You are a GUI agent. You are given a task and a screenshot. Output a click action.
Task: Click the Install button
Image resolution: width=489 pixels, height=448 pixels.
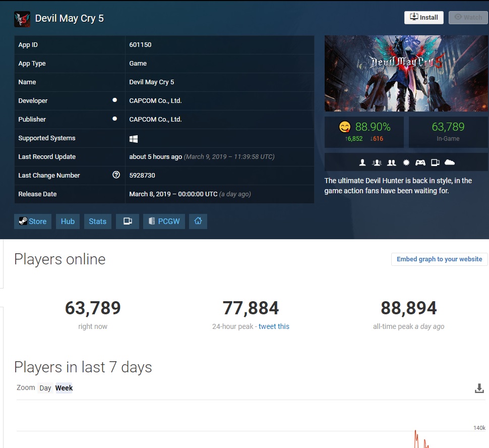423,18
